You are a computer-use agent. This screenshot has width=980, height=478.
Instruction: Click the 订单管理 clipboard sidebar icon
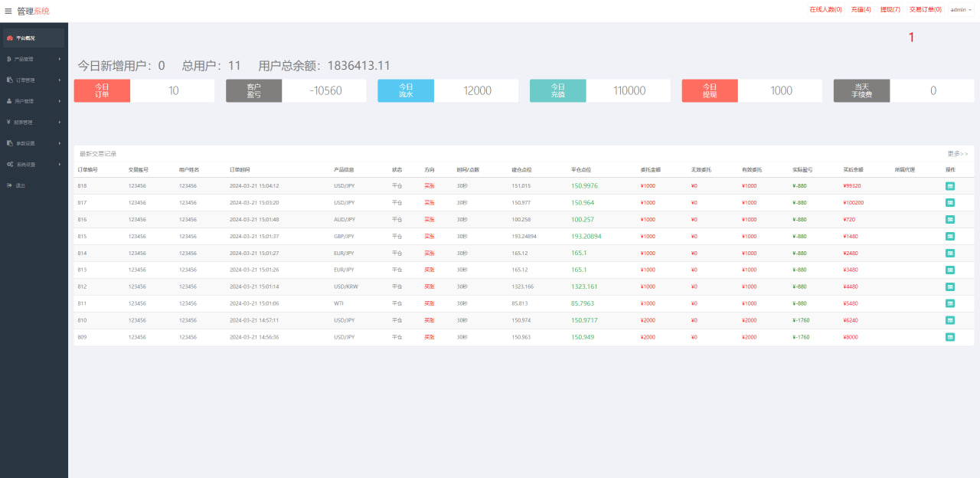(x=9, y=80)
